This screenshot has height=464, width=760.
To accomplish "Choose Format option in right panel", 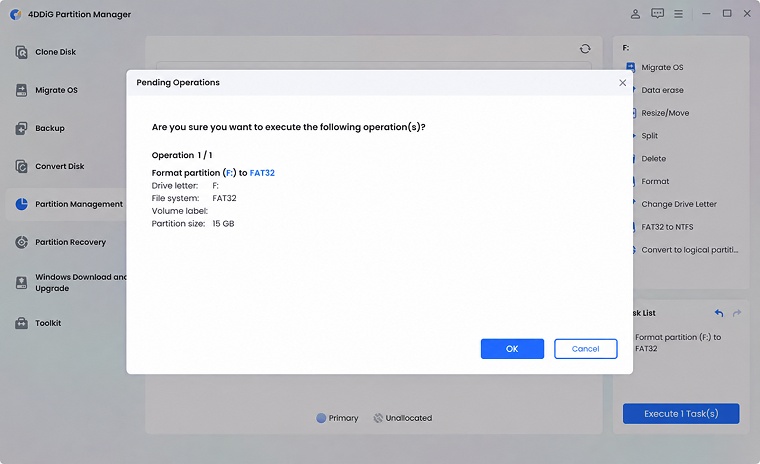I will pyautogui.click(x=655, y=181).
